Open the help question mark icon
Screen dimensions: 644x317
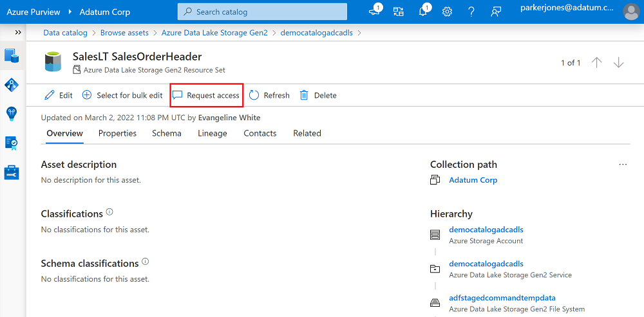pos(471,12)
